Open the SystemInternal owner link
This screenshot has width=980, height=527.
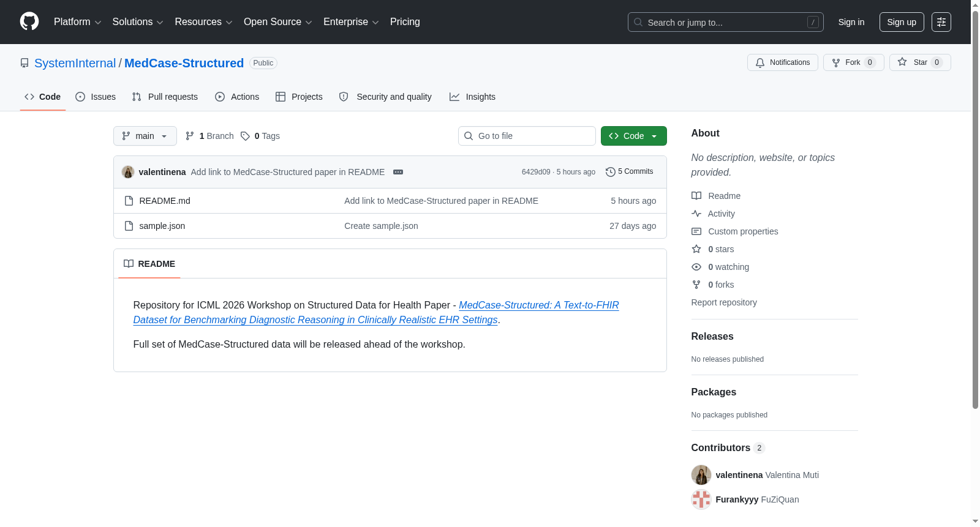click(75, 63)
